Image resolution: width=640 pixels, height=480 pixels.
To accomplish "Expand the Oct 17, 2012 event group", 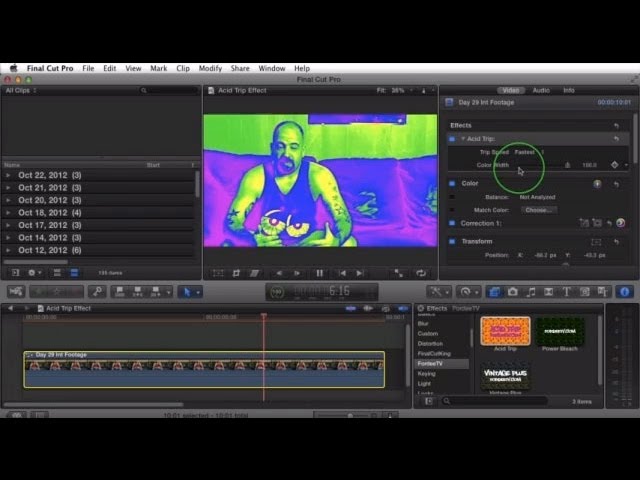I will click(8, 225).
